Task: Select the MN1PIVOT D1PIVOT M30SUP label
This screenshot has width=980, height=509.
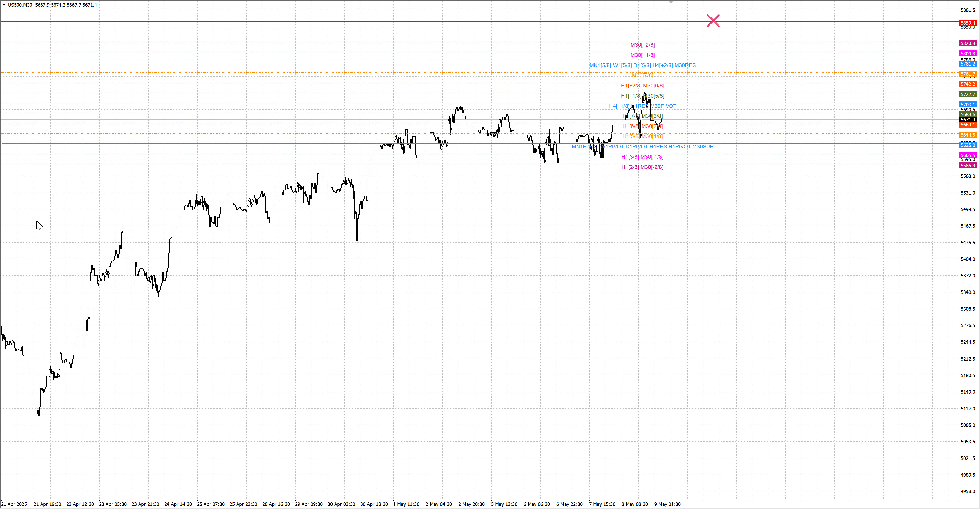Action: (x=642, y=147)
